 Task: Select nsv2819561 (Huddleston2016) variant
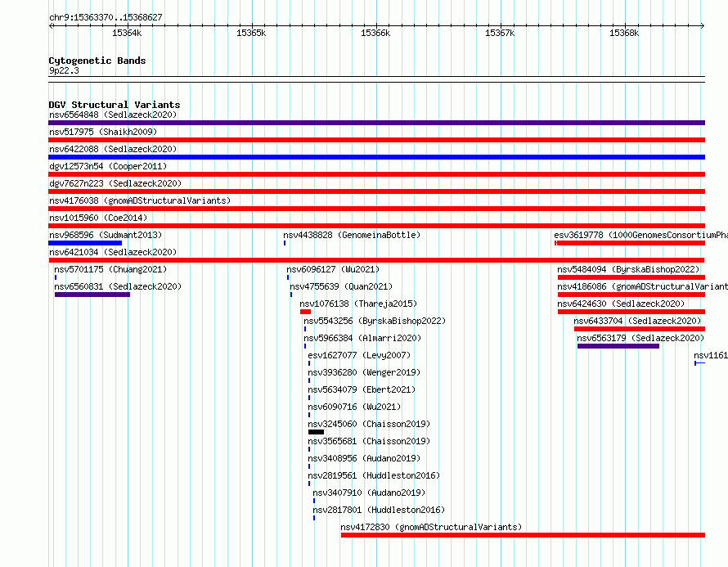(374, 475)
